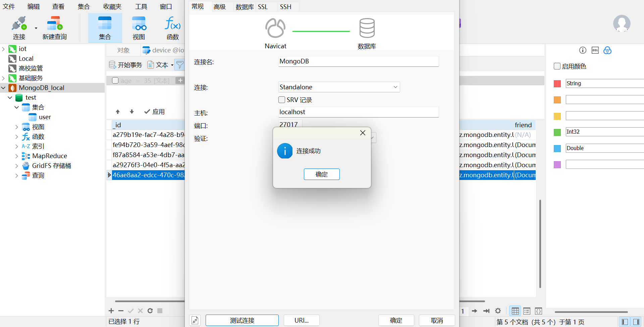The height and width of the screenshot is (327, 644).
Task: Move filter down with down arrow
Action: (x=132, y=111)
